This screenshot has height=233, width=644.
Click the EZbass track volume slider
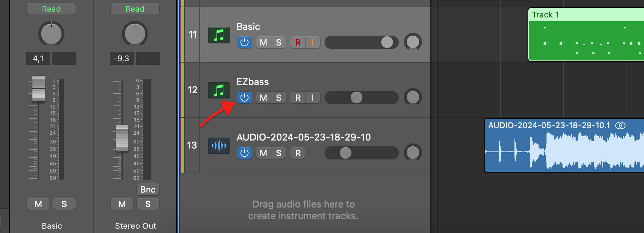click(361, 98)
